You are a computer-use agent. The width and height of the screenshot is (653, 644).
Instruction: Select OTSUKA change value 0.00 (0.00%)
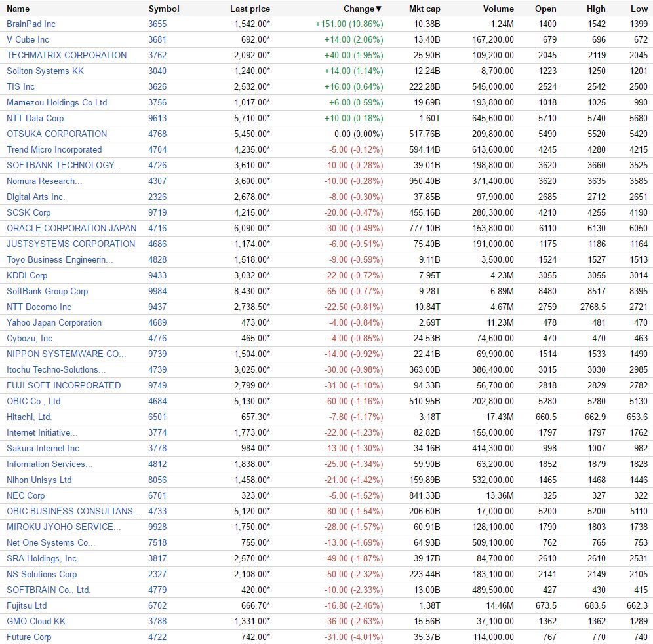coord(359,134)
